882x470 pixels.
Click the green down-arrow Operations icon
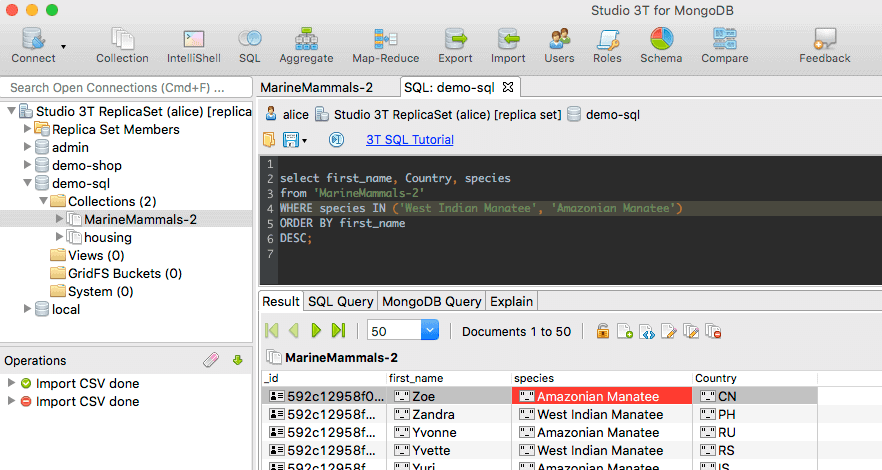237,360
